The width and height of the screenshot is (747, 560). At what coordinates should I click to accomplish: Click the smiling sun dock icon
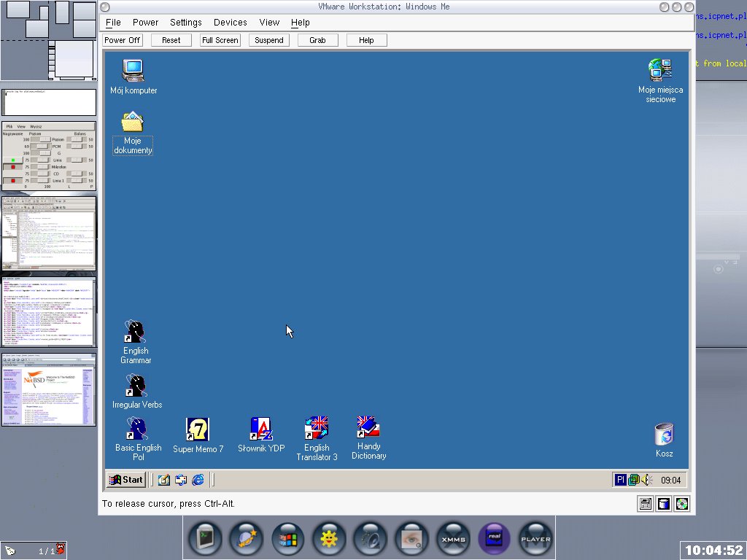tap(329, 539)
